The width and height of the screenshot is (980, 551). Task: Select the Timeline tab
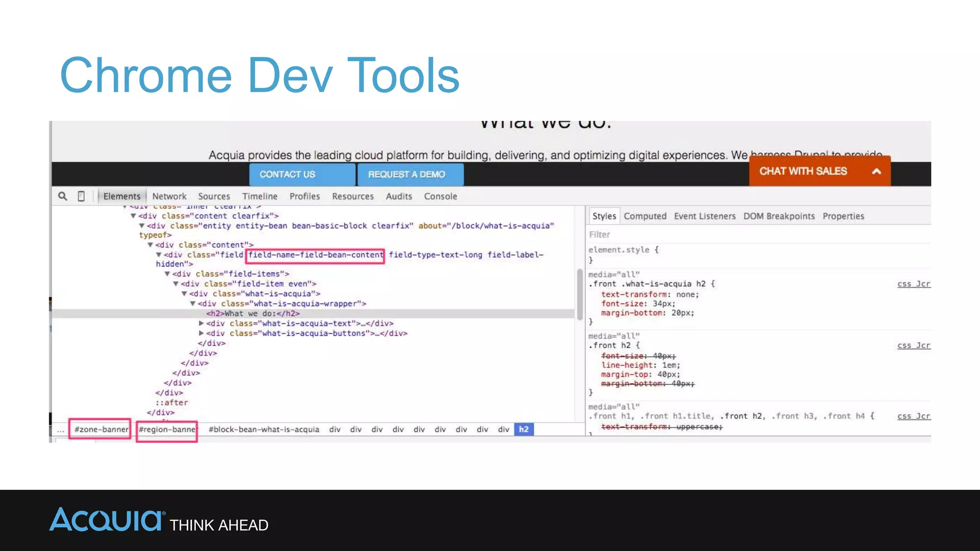pyautogui.click(x=259, y=196)
